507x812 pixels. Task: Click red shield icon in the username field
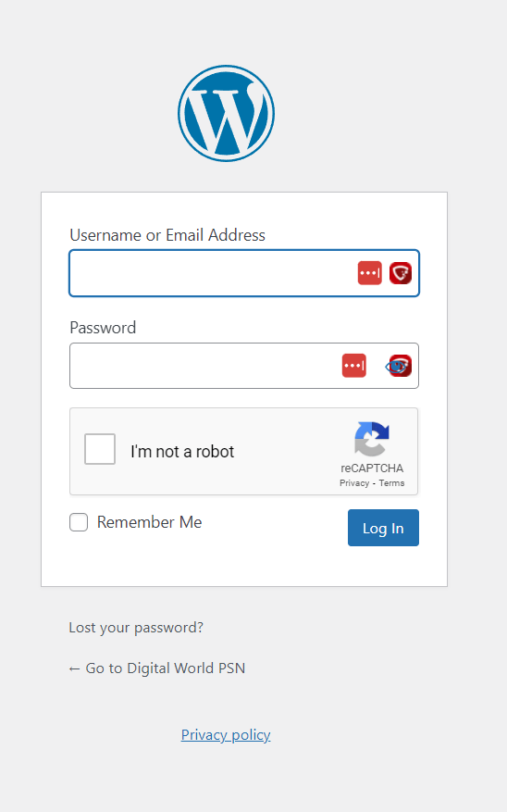(x=401, y=273)
